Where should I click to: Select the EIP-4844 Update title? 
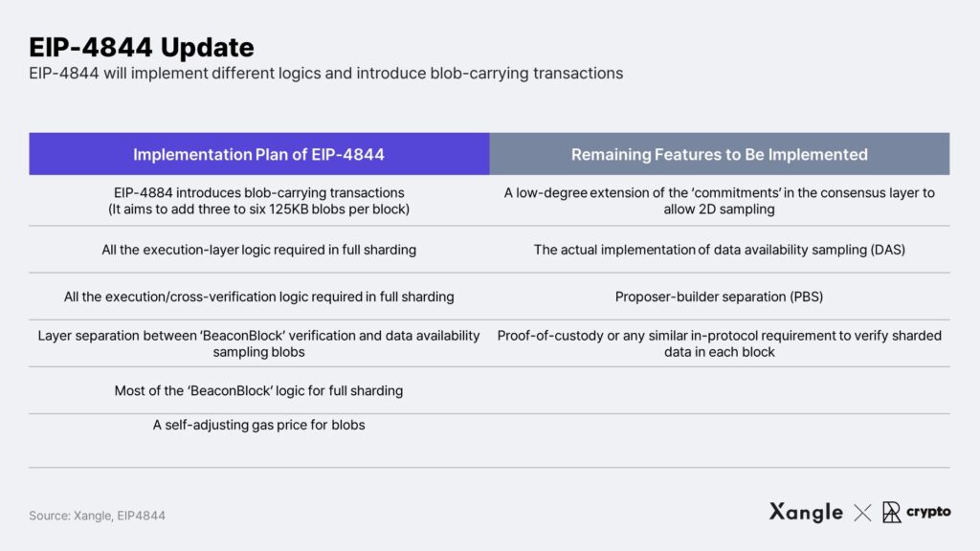[142, 48]
